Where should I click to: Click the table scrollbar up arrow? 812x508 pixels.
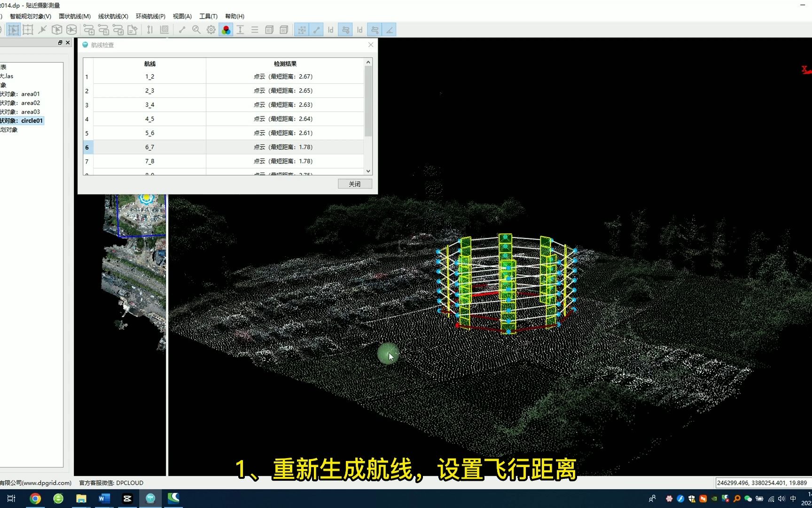[368, 62]
